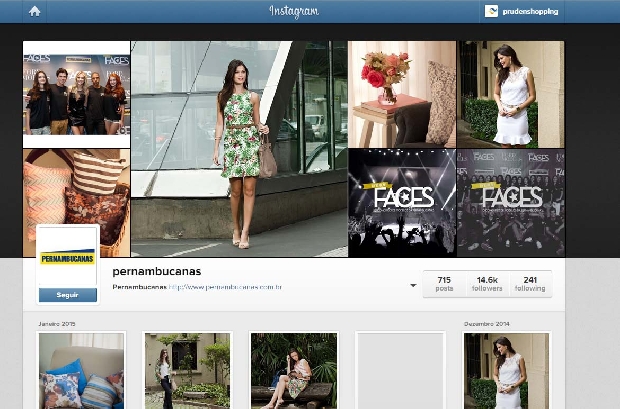Open the blue cushions sofa post

(x=81, y=371)
